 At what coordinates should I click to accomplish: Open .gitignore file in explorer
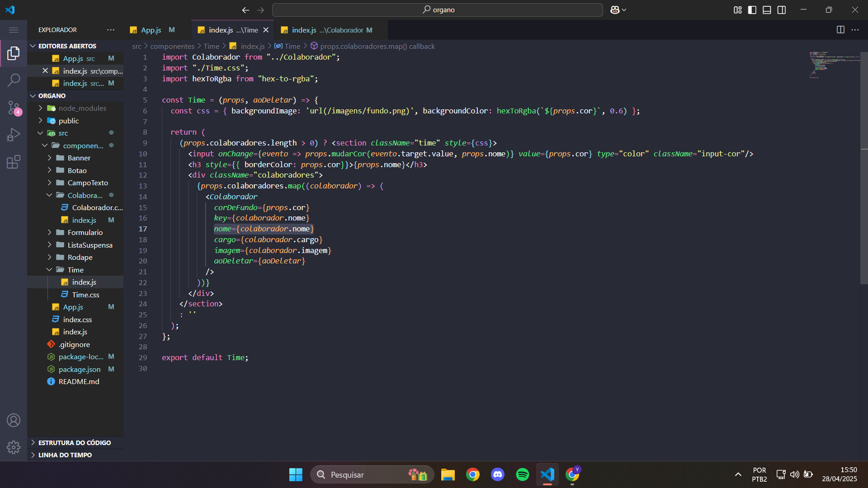click(75, 344)
